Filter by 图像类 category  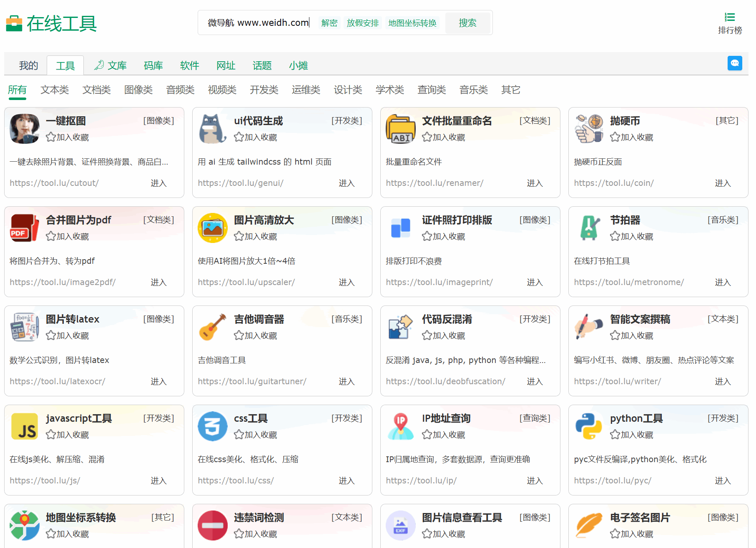point(138,90)
